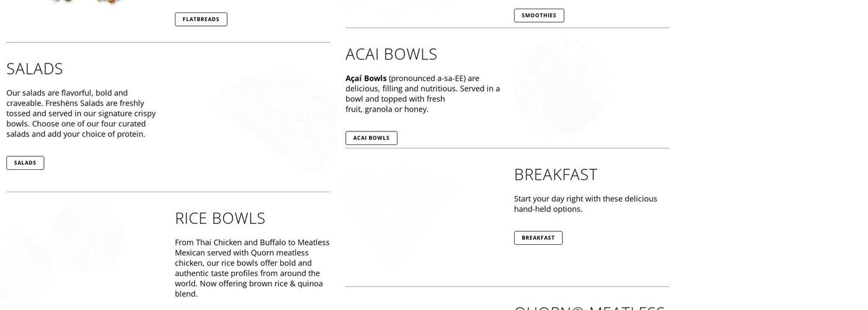The image size is (868, 310).
Task: Click the Acai Bowls section heading
Action: tap(391, 54)
